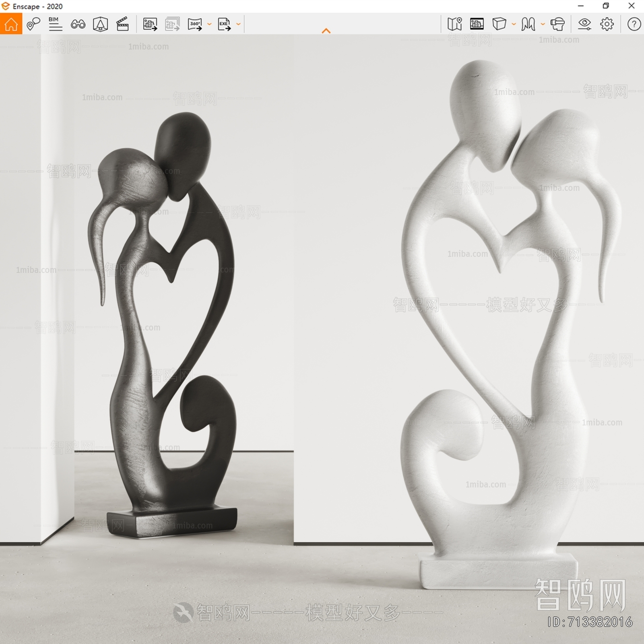644x644 pixels.
Task: Click the Navigation mode icon
Action: click(x=528, y=24)
